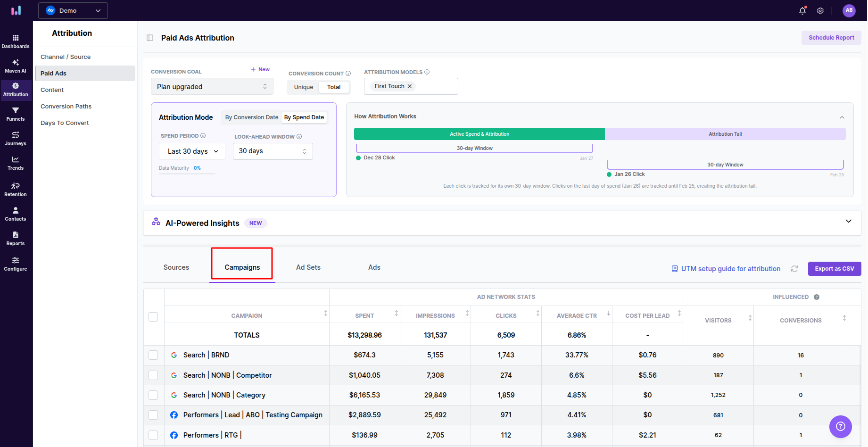Open Funnels from the sidebar
The height and width of the screenshot is (447, 868).
(16, 114)
